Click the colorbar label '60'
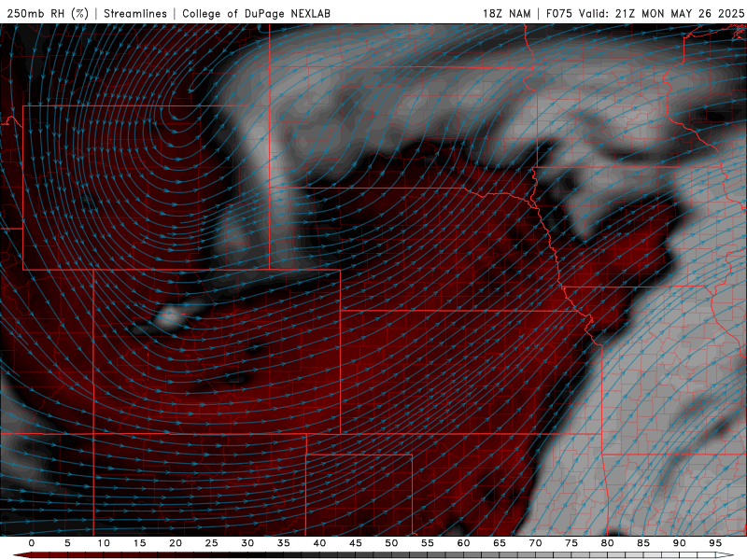This screenshot has height=560, width=747. (x=463, y=543)
